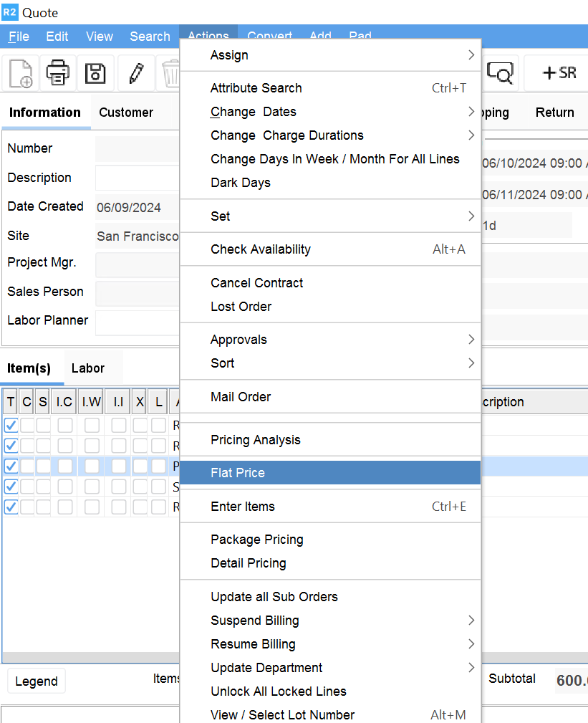Image resolution: width=588 pixels, height=723 pixels.
Task: Expand the Assign submenu
Action: tap(471, 54)
